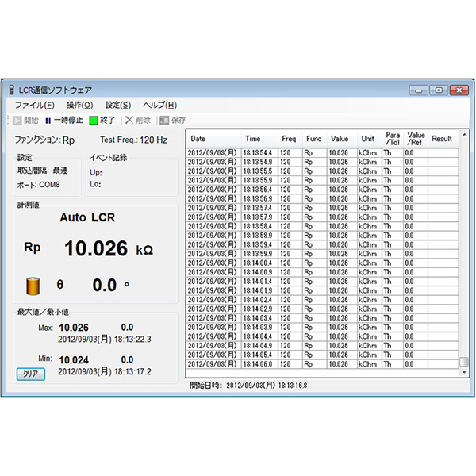Open the ファイル(F) menu

[x=34, y=105]
